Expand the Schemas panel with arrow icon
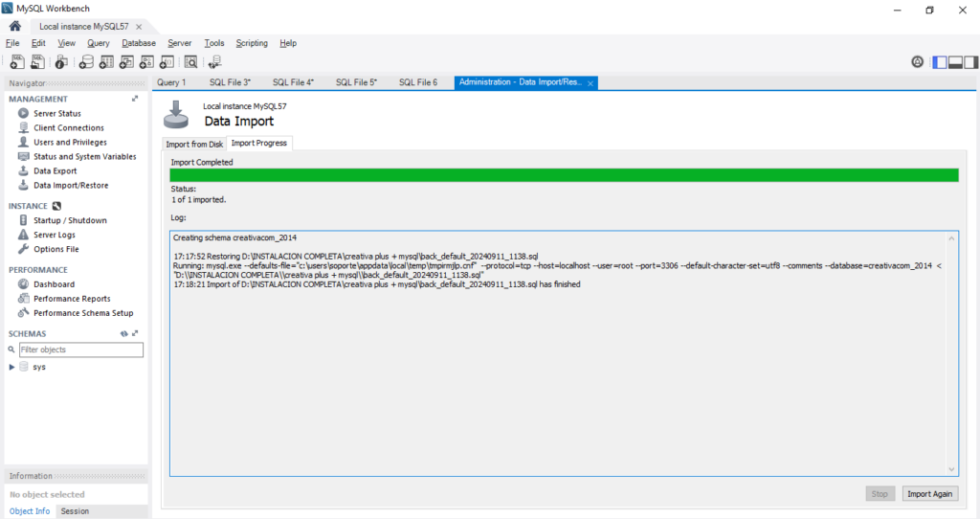This screenshot has width=980, height=519. [x=134, y=333]
